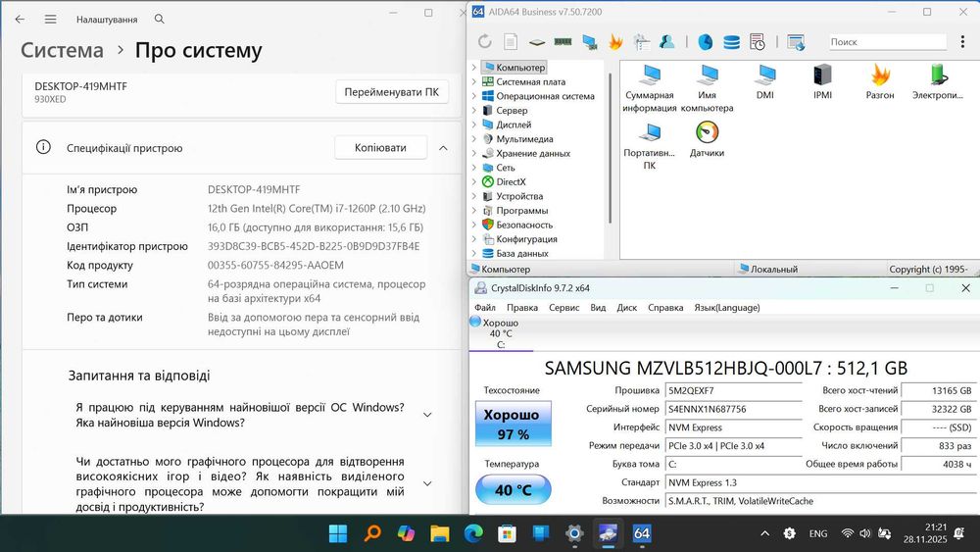Click the blue globe toolbar icon in AIDA64
Viewport: 980px width, 552px height.
706,42
